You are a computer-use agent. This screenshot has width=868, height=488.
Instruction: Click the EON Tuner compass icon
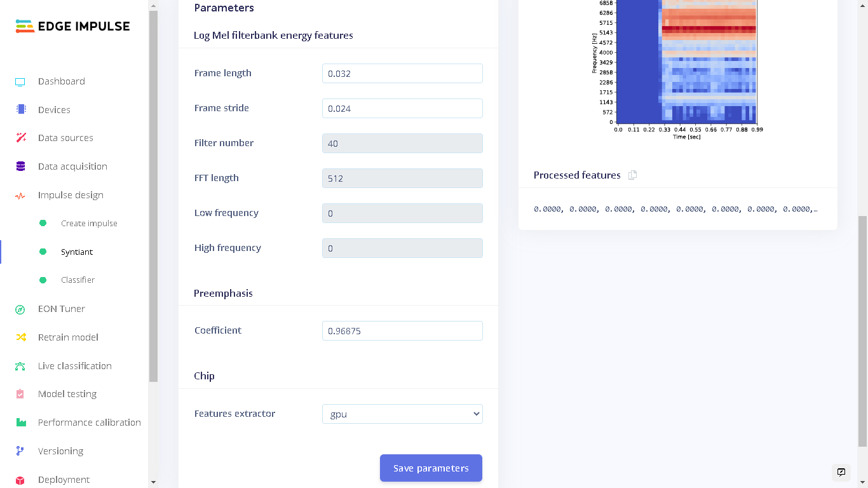coord(20,309)
